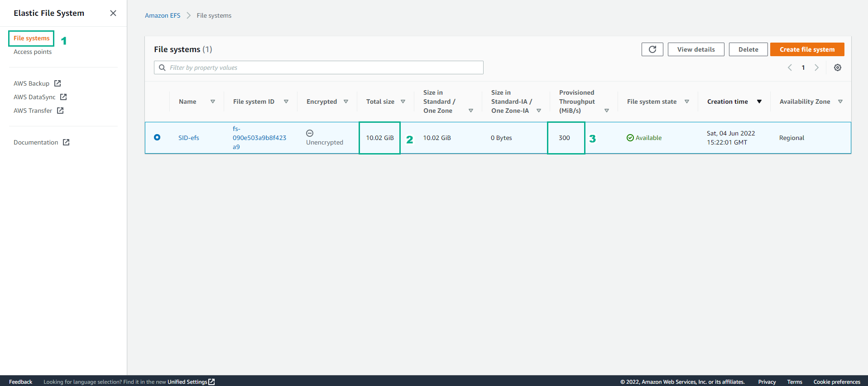868x386 pixels.
Task: Sort by Total size column arrow
Action: [403, 101]
